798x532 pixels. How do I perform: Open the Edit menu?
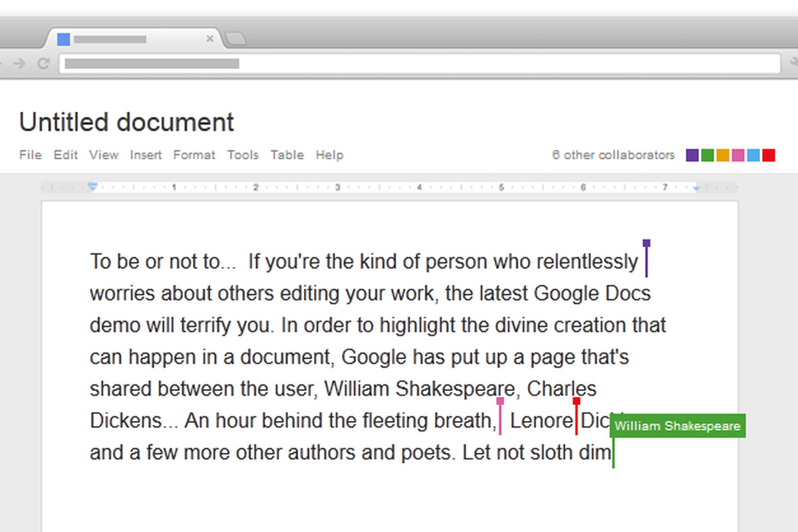66,155
